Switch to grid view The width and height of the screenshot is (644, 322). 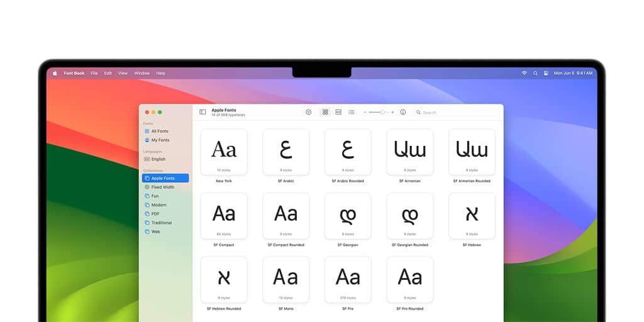click(x=325, y=112)
